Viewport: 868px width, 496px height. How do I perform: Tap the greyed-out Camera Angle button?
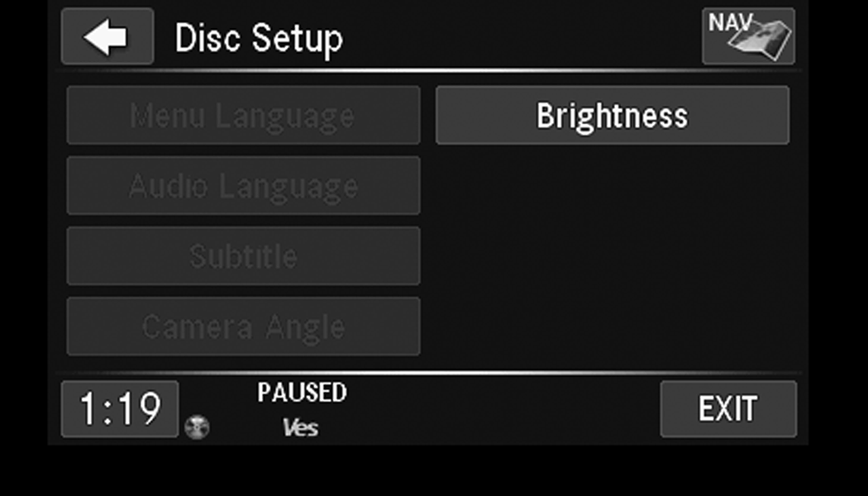(243, 327)
